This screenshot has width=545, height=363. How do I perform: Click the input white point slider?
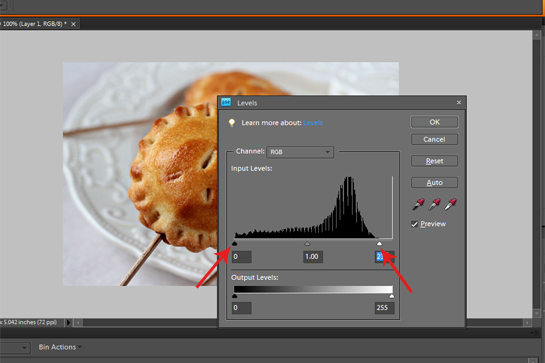(x=379, y=243)
